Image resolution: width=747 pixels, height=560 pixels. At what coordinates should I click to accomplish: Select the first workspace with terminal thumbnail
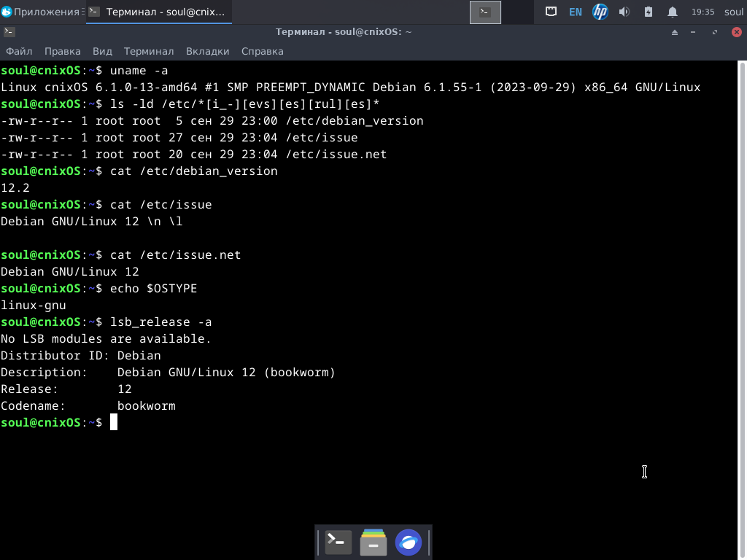(x=485, y=12)
